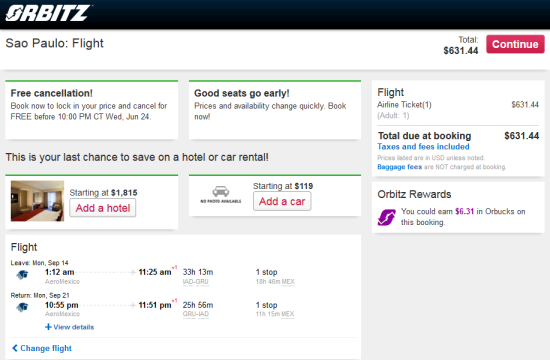This screenshot has height=360, width=550.
Task: Add a car rental
Action: click(x=282, y=201)
